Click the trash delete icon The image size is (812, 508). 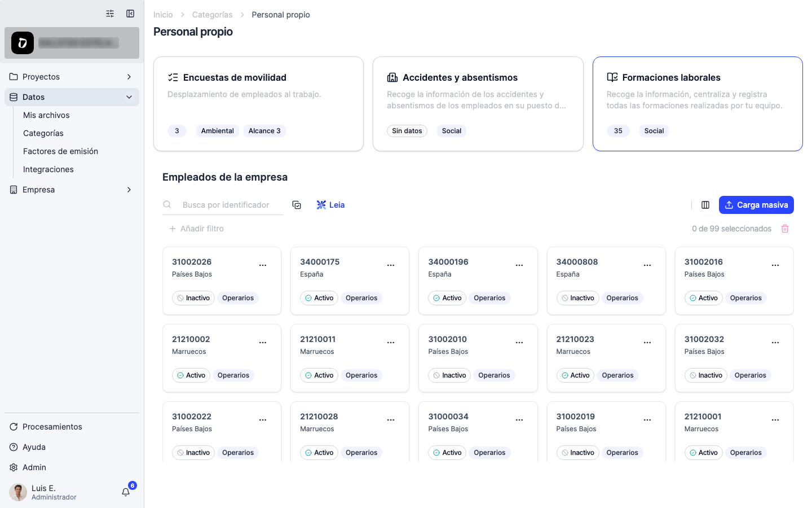785,229
